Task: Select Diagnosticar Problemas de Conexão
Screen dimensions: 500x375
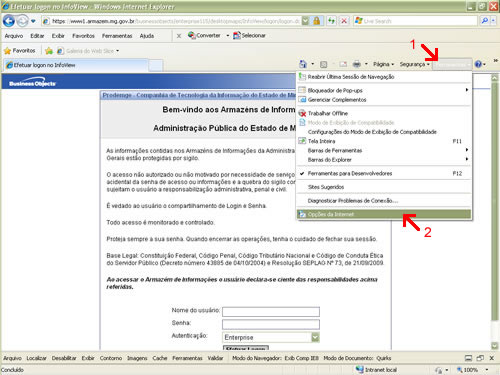Action: tap(384, 201)
